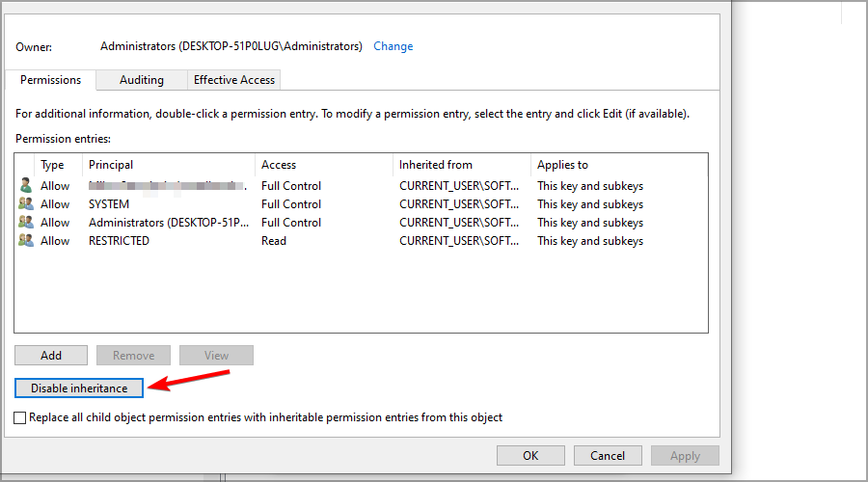Click the Change owner link

[393, 46]
